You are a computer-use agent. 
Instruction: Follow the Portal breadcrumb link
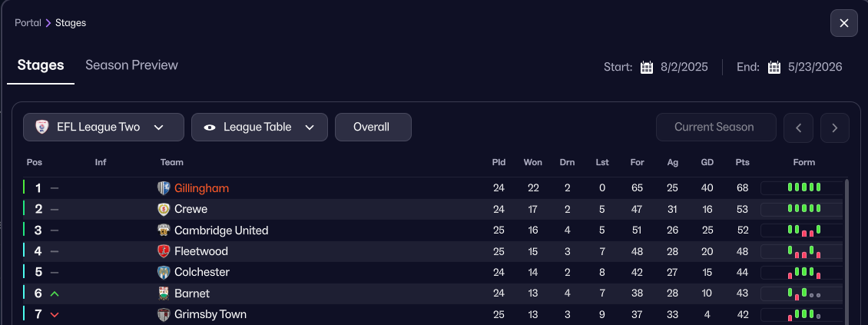click(x=28, y=23)
